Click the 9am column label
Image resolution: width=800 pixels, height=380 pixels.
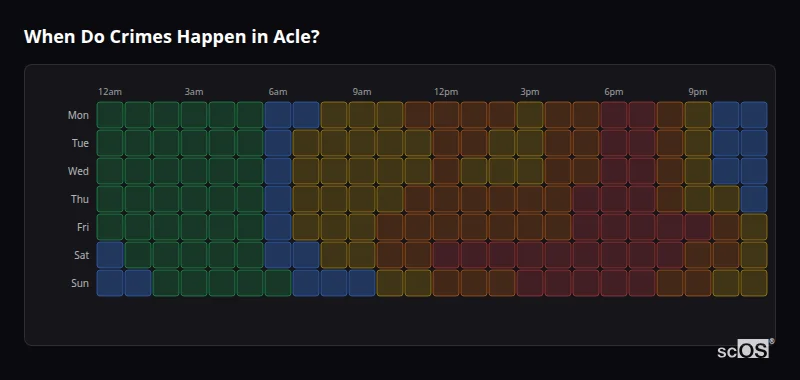point(362,92)
